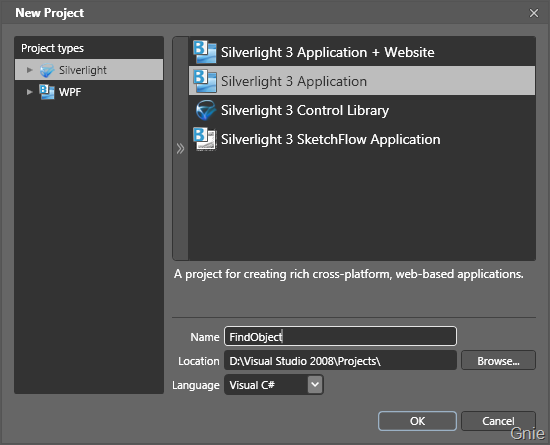550x445 pixels.
Task: Click the Silverlight 3 Application template icon
Action: pyautogui.click(x=205, y=81)
